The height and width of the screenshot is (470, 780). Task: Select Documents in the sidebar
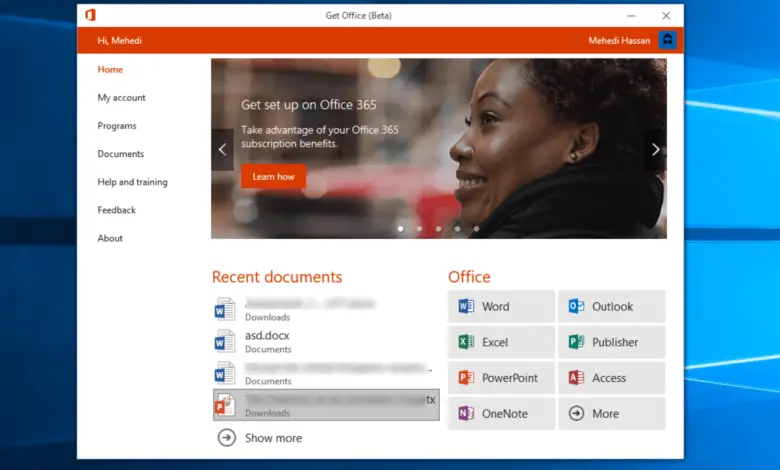tap(121, 154)
